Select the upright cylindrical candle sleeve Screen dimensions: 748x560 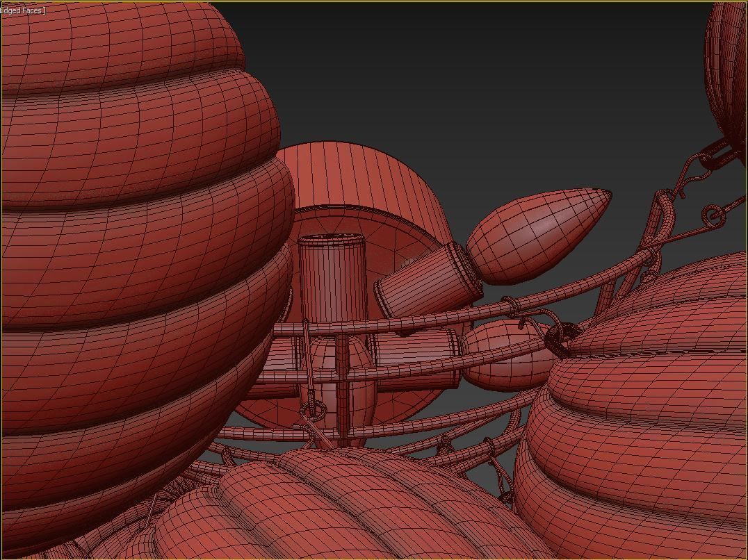(332, 279)
